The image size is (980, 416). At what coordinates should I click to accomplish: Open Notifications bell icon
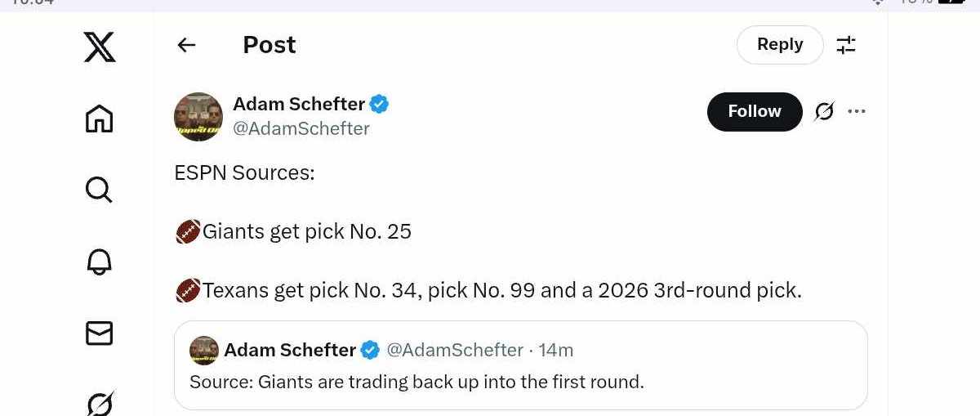point(99,262)
